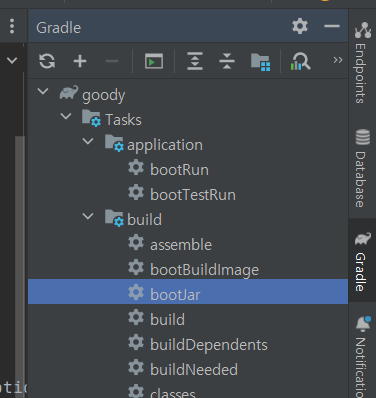This screenshot has height=398, width=376.
Task: Open the Execute Gradle Task icon
Action: click(154, 61)
